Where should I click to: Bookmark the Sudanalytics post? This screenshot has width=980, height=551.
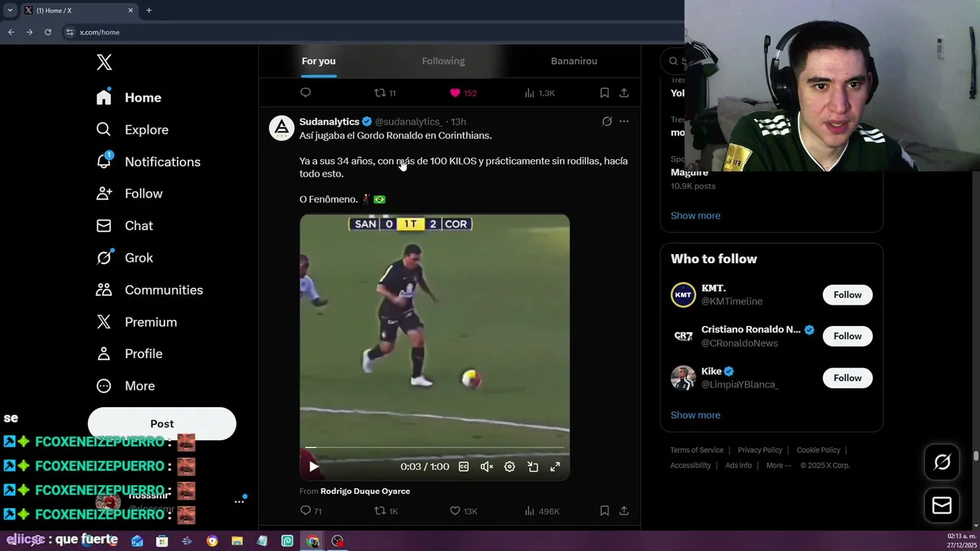click(x=604, y=510)
